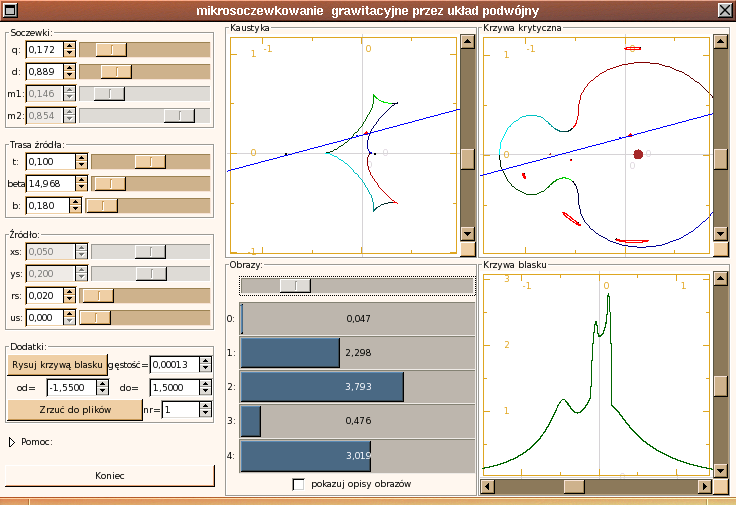Viewport: 736px width, 505px height.
Task: Click Krzywa blasku vertical scrollbar up arrow
Action: click(721, 278)
